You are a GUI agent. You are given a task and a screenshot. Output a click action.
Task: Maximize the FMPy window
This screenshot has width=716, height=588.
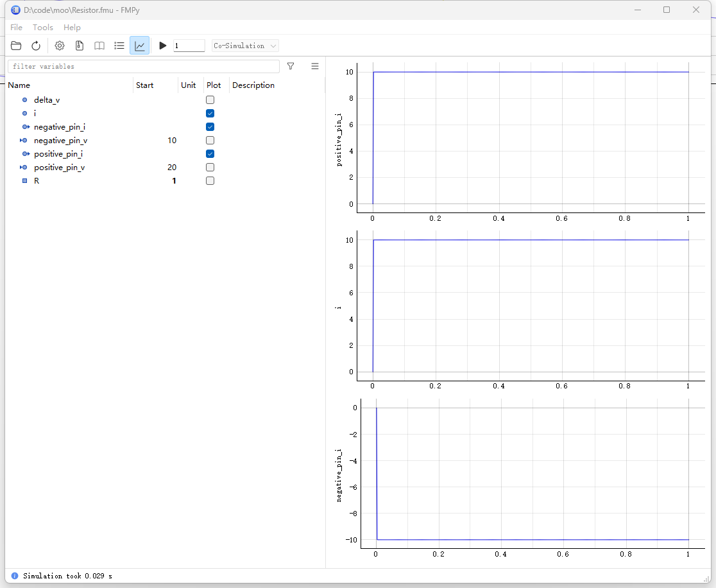(x=667, y=10)
